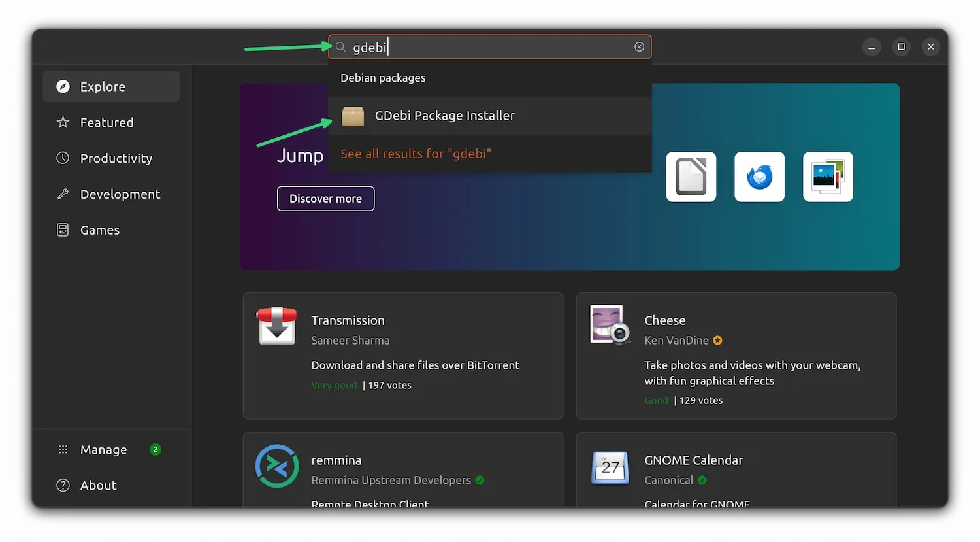Click the "Very good" rating on Transmission
980x542 pixels.
point(334,386)
